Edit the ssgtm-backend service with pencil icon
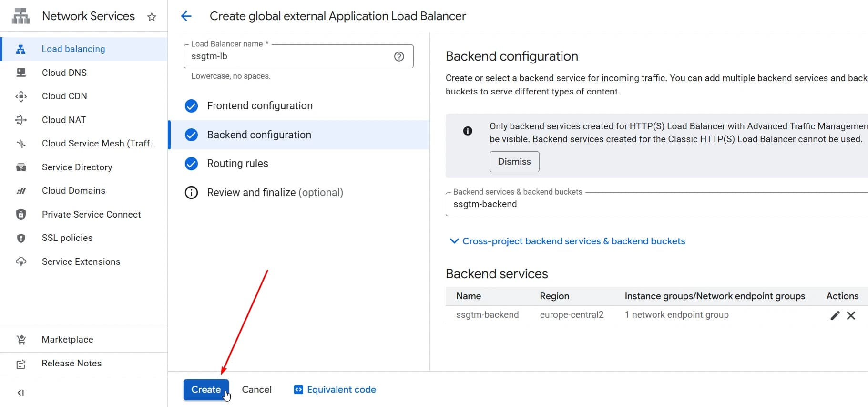 (835, 315)
